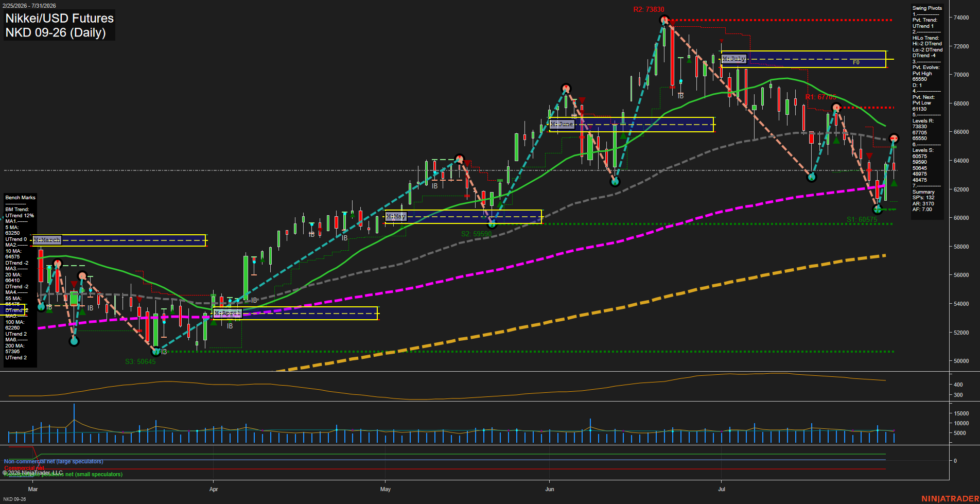Click the 74000 price axis label
This screenshot has width=980, height=504.
(961, 18)
